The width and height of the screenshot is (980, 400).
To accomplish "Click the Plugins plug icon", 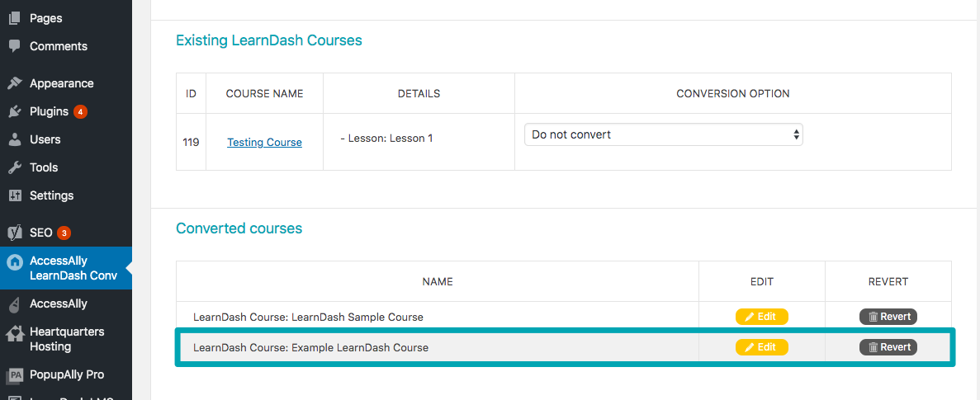I will [x=14, y=111].
